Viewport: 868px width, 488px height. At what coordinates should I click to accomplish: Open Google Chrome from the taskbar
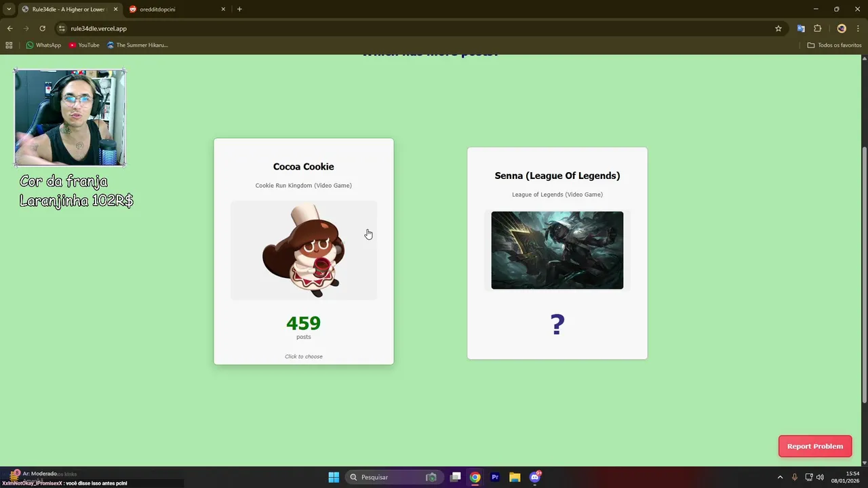[475, 477]
